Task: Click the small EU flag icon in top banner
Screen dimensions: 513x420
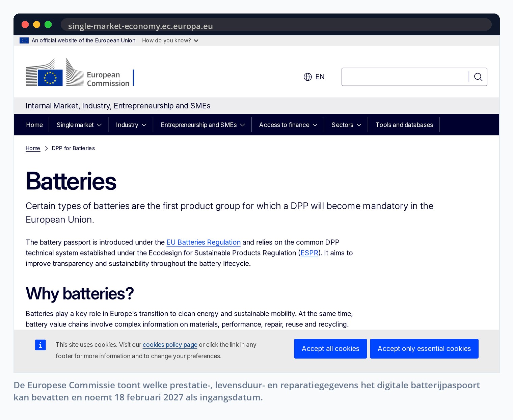Action: click(24, 41)
